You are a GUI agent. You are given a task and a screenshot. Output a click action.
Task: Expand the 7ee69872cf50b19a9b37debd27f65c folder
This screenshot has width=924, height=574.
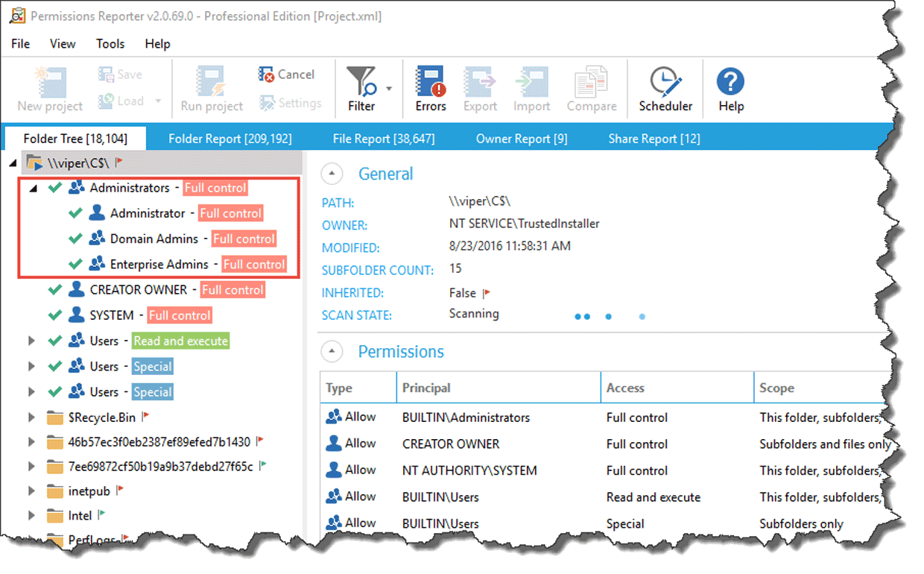(x=31, y=467)
